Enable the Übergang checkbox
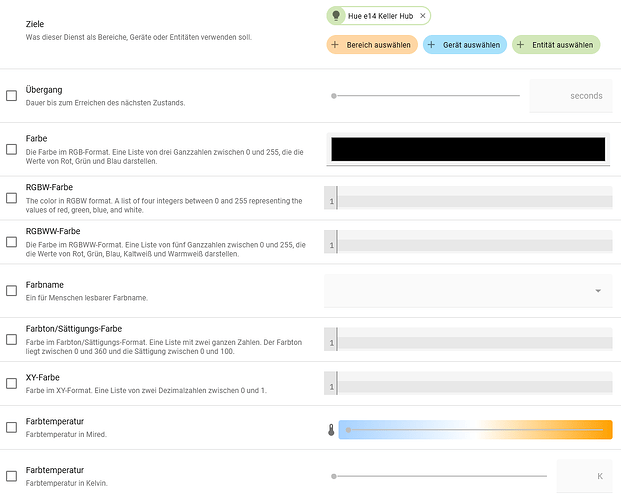The height and width of the screenshot is (499, 621). [11, 96]
